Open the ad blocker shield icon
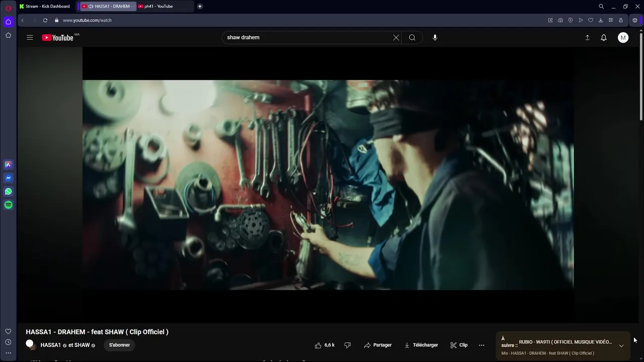 (x=570, y=20)
